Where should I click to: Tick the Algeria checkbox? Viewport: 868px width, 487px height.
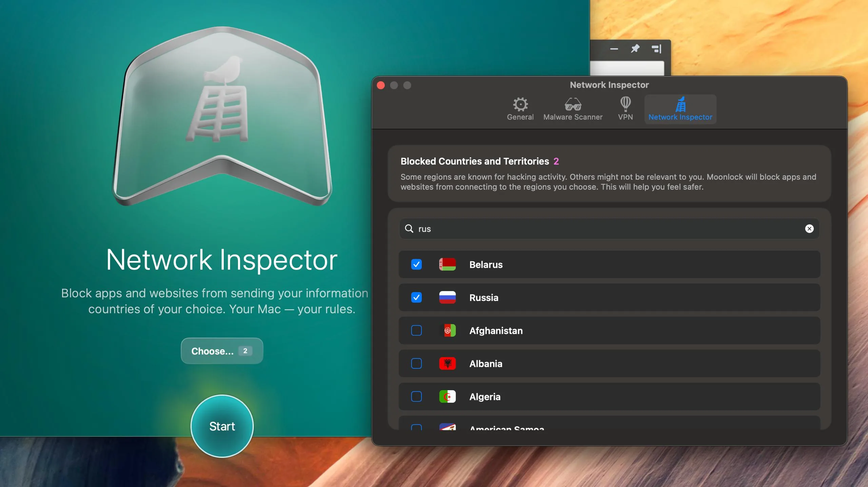pos(416,397)
